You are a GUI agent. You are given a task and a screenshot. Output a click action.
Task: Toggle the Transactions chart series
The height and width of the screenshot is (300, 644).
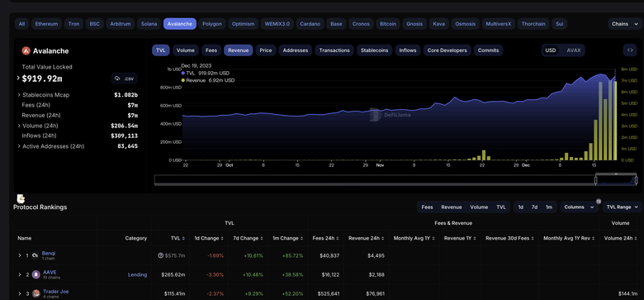(334, 50)
